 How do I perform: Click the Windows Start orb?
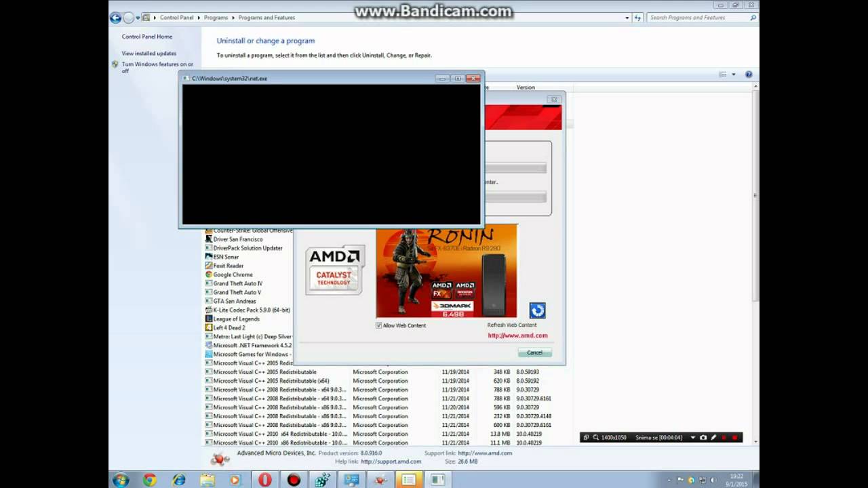pyautogui.click(x=121, y=480)
